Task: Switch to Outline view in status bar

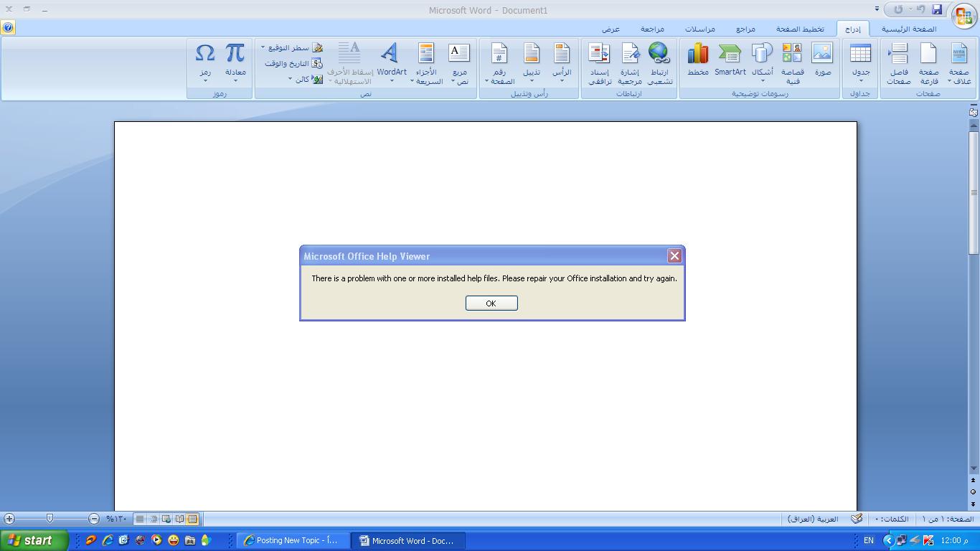Action: pos(154,519)
